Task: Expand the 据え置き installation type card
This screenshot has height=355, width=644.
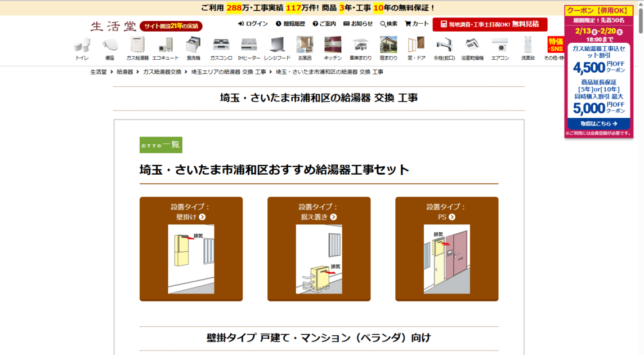Action: click(319, 248)
